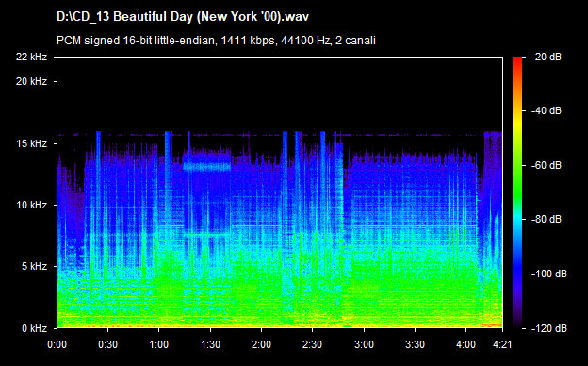Click the -120 dB scale label
This screenshot has width=588, height=366.
point(549,328)
